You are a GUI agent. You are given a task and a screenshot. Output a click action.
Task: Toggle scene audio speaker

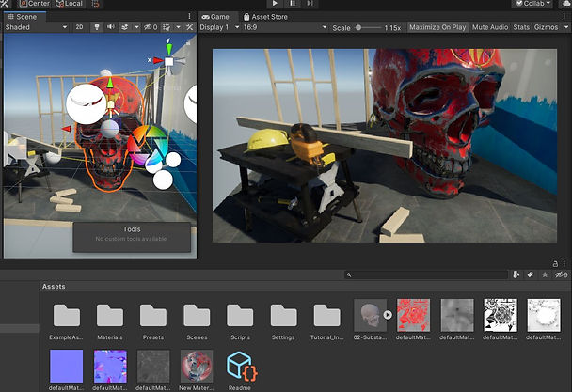pyautogui.click(x=110, y=27)
